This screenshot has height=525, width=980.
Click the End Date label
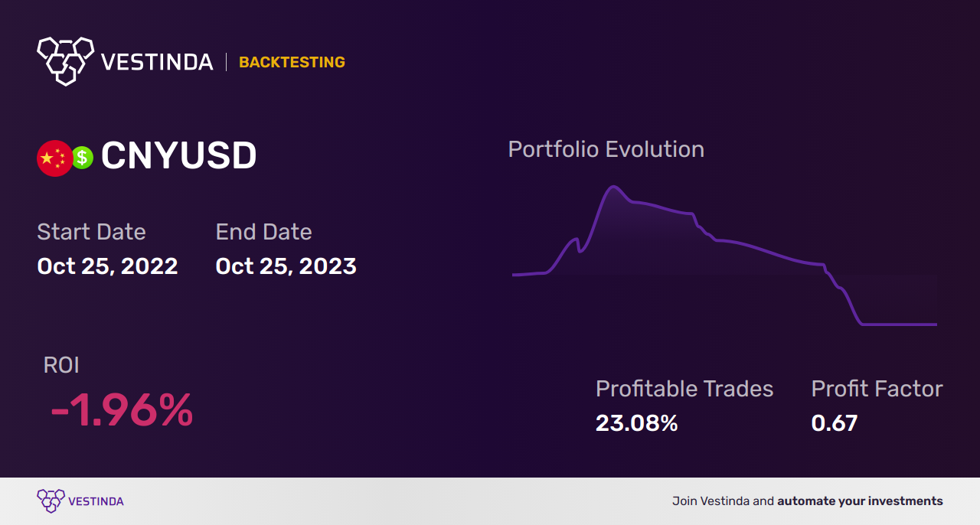click(263, 232)
